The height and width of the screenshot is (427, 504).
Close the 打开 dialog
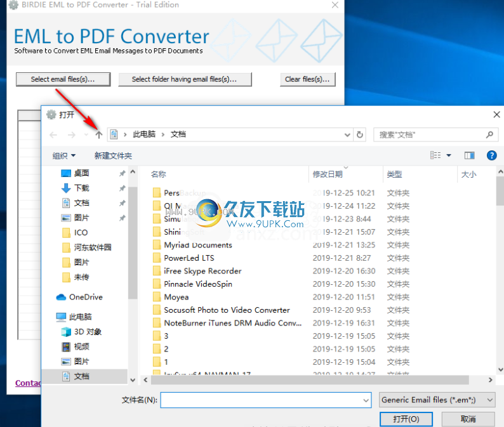click(x=496, y=114)
